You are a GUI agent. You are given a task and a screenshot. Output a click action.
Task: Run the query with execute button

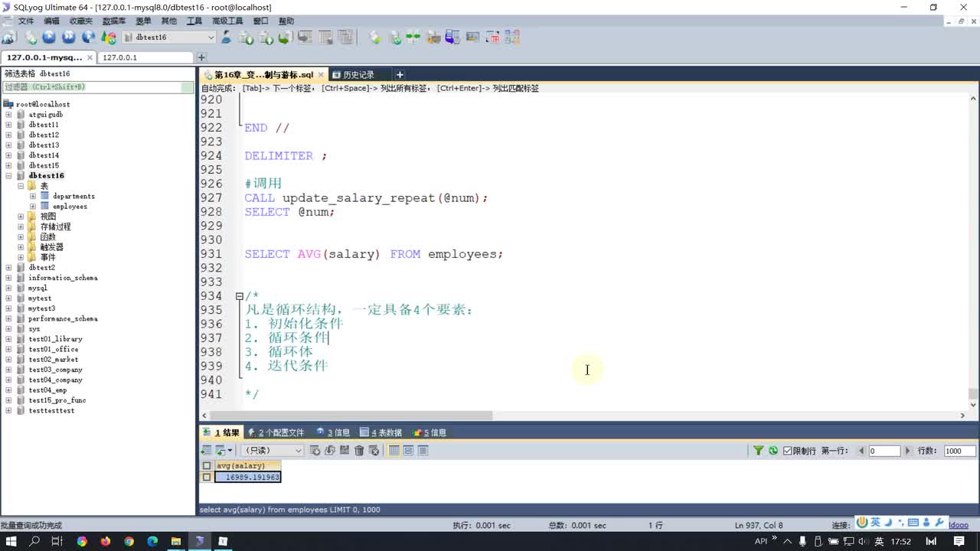click(x=49, y=37)
